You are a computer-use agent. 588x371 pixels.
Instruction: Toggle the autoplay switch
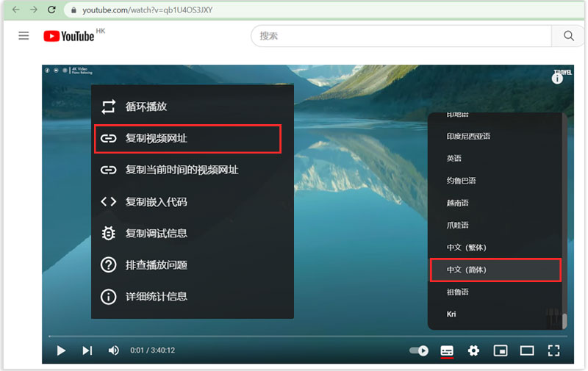[419, 350]
